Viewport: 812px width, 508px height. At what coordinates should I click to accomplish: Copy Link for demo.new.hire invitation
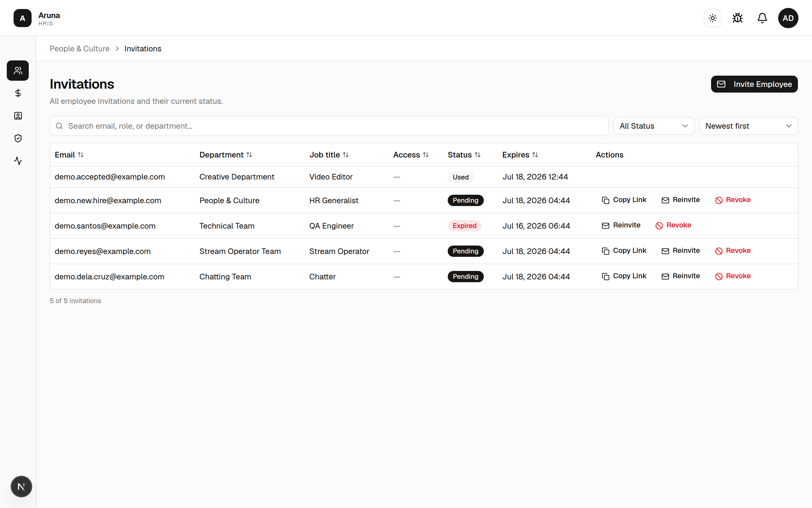tap(624, 200)
